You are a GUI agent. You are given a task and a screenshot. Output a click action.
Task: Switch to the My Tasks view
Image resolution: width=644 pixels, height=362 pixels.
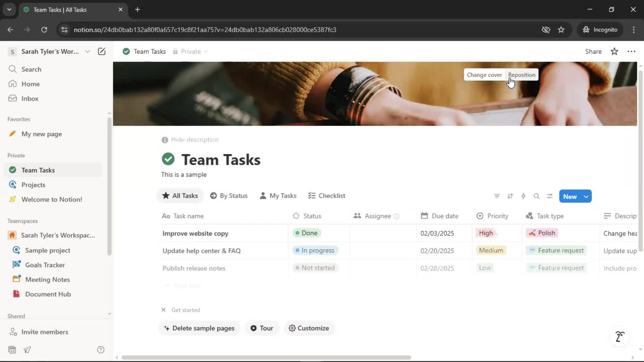tap(278, 196)
